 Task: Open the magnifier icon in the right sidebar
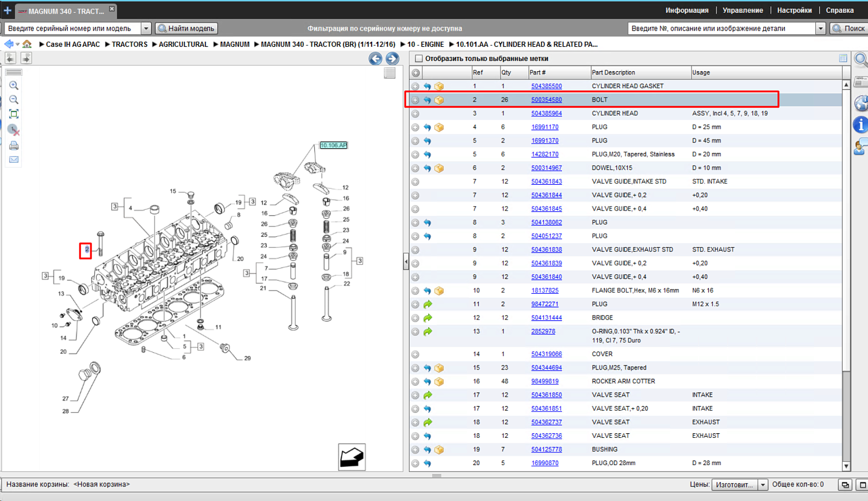[860, 59]
